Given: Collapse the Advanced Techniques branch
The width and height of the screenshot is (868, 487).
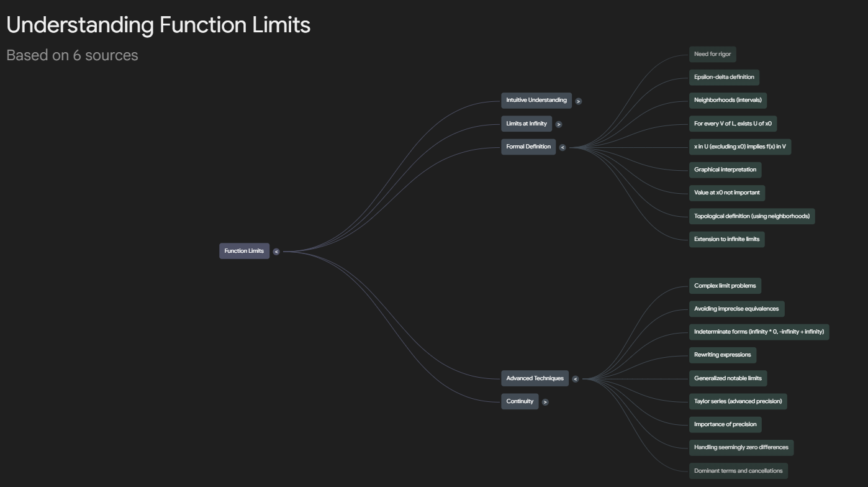Looking at the screenshot, I should [x=574, y=378].
